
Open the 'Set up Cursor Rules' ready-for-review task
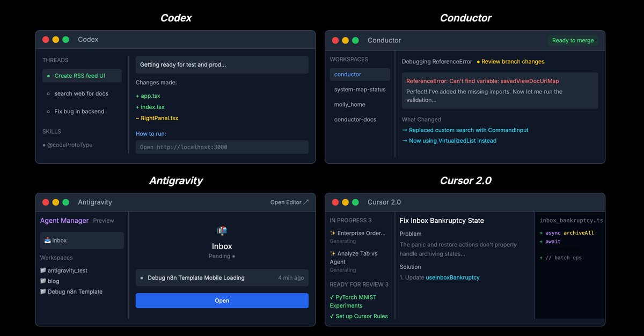coord(359,316)
